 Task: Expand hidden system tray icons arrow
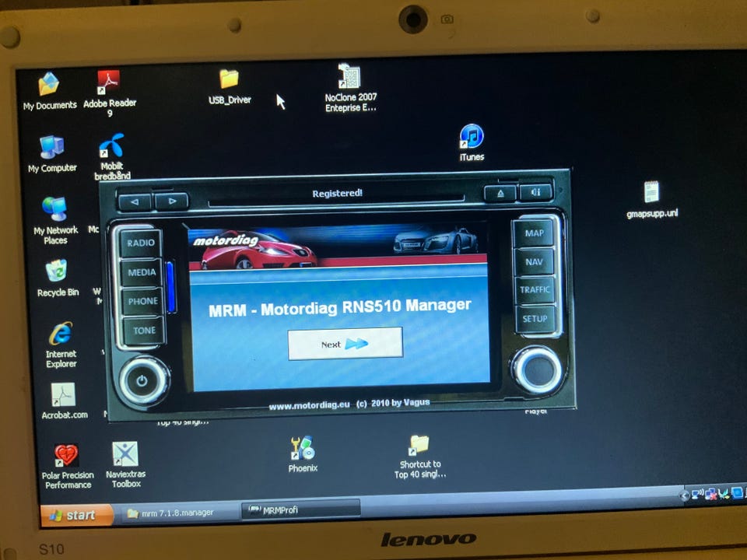point(685,495)
